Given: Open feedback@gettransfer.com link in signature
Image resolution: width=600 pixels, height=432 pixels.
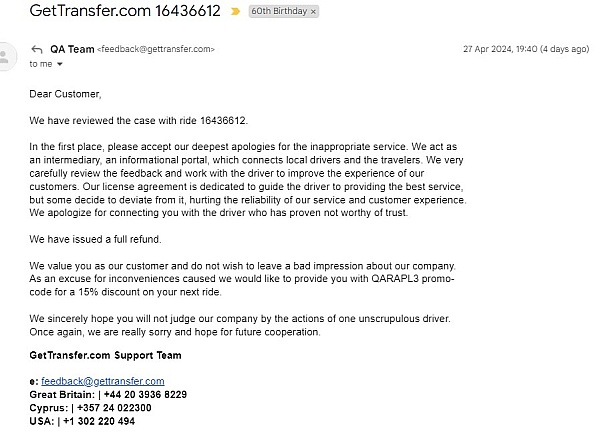Looking at the screenshot, I should point(103,381).
